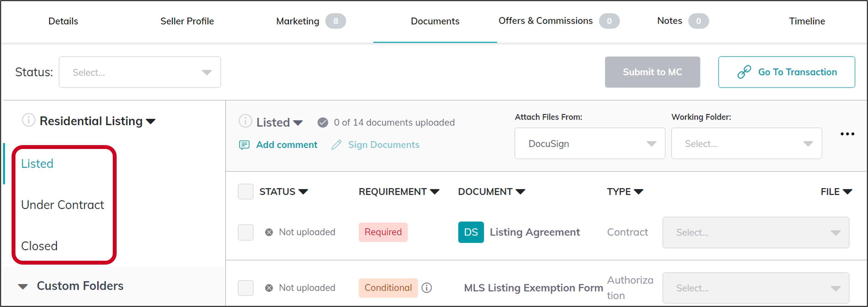Click the chain link icon in Go To Transaction

[744, 72]
